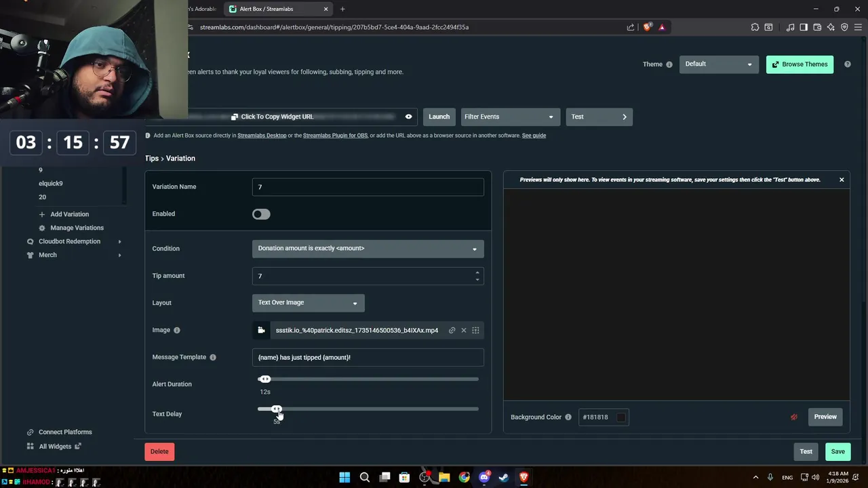
Task: Open Manage Variations
Action: (x=77, y=228)
